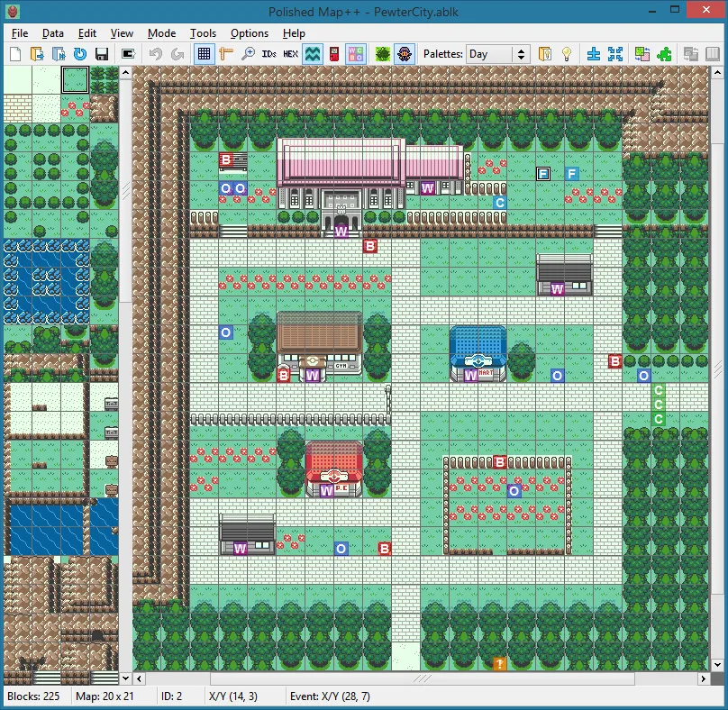Click the blue four-arrows resize map icon
The height and width of the screenshot is (710, 728).
[615, 54]
